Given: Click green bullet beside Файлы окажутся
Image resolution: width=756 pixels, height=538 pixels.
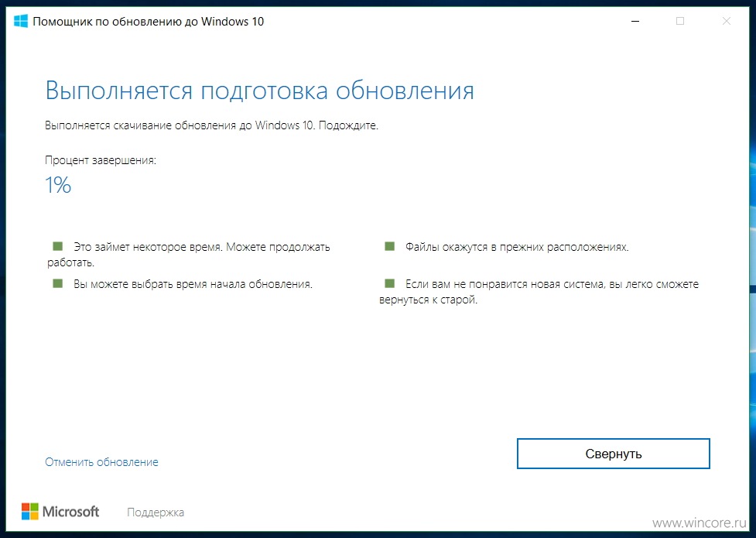Looking at the screenshot, I should pos(389,247).
